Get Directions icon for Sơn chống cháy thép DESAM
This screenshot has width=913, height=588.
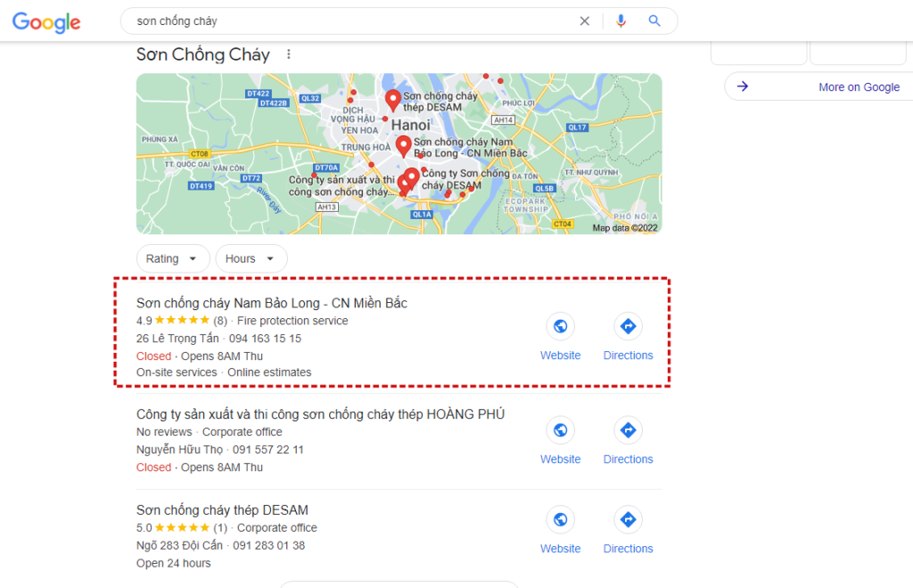(x=628, y=519)
